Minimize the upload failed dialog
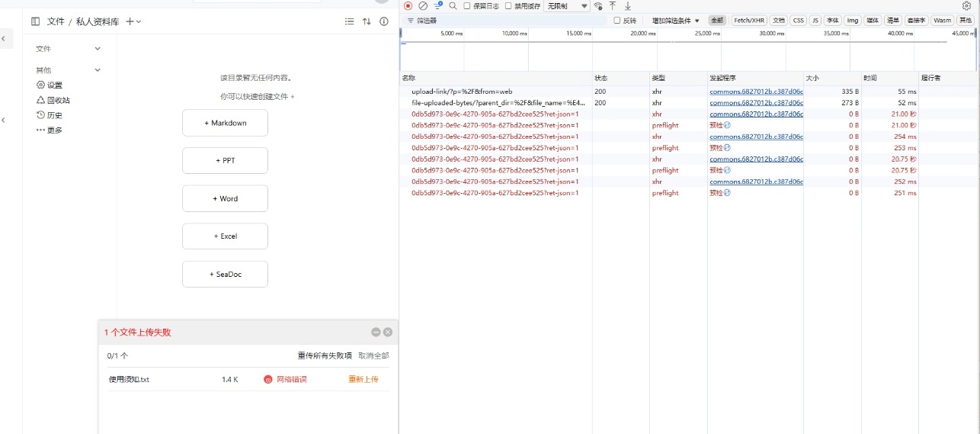The width and height of the screenshot is (980, 434). [376, 333]
